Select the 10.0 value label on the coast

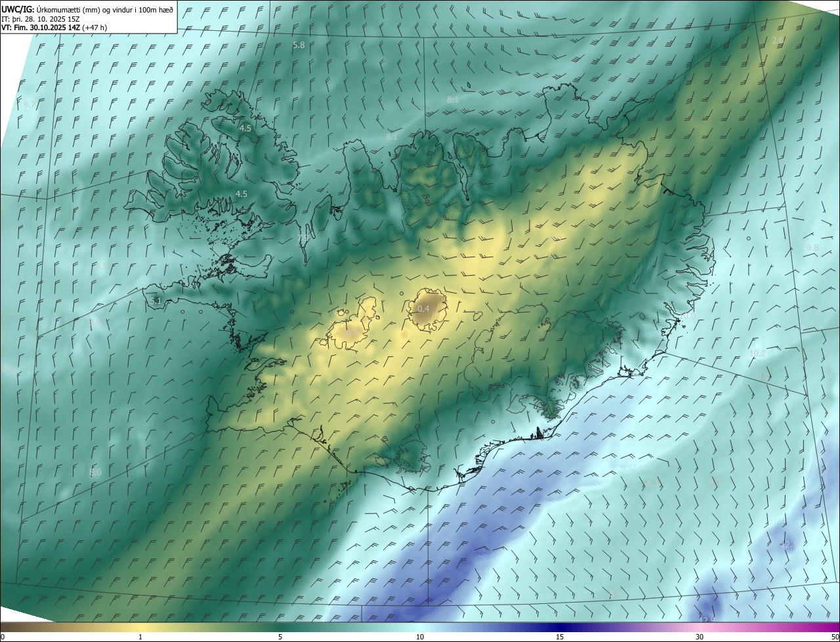point(686,316)
